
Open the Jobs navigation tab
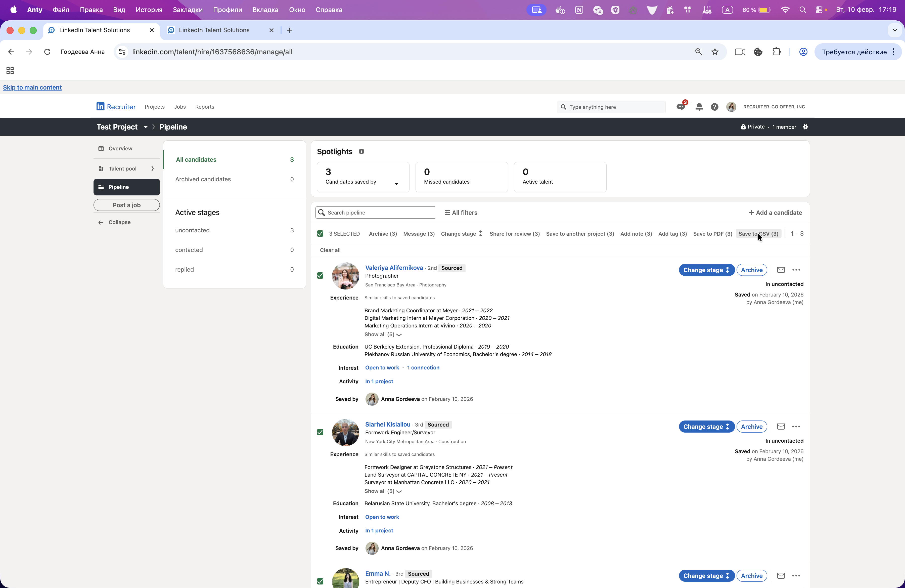pos(180,107)
